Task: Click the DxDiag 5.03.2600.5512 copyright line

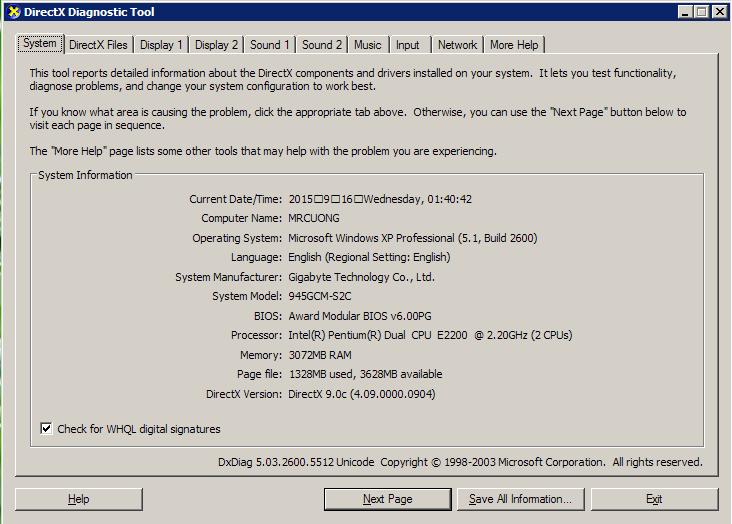Action: 460,462
